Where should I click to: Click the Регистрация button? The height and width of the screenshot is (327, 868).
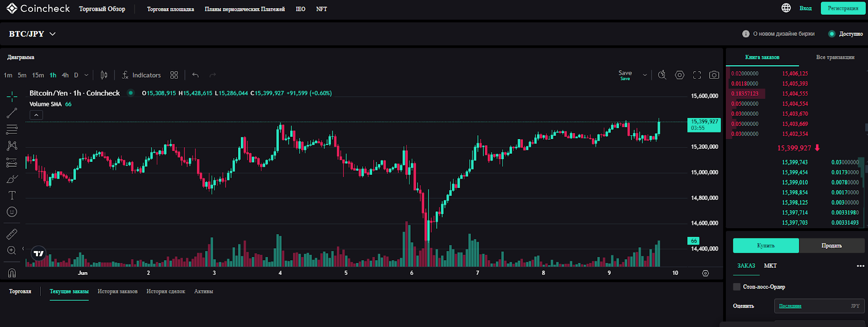click(843, 8)
